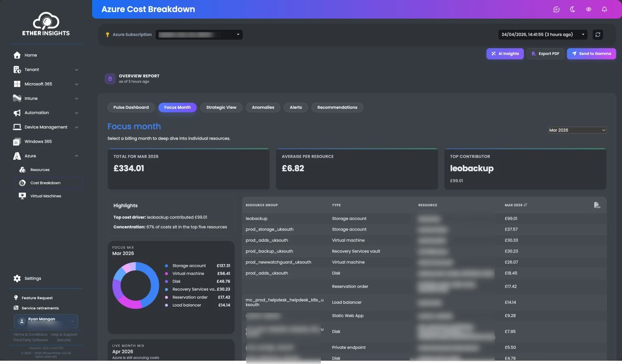Open the snapshot date-time dropdown
The image size is (622, 364).
tap(543, 34)
